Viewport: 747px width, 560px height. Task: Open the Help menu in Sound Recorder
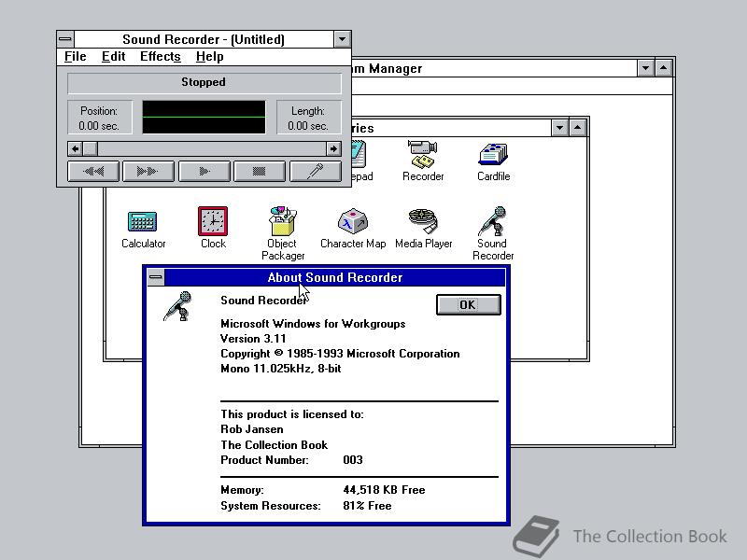[209, 57]
